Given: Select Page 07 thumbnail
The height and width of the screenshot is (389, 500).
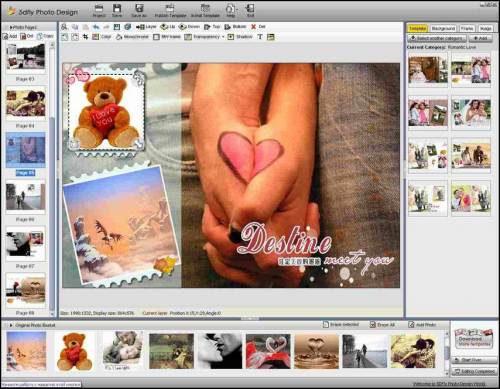Looking at the screenshot, I should pyautogui.click(x=25, y=244).
